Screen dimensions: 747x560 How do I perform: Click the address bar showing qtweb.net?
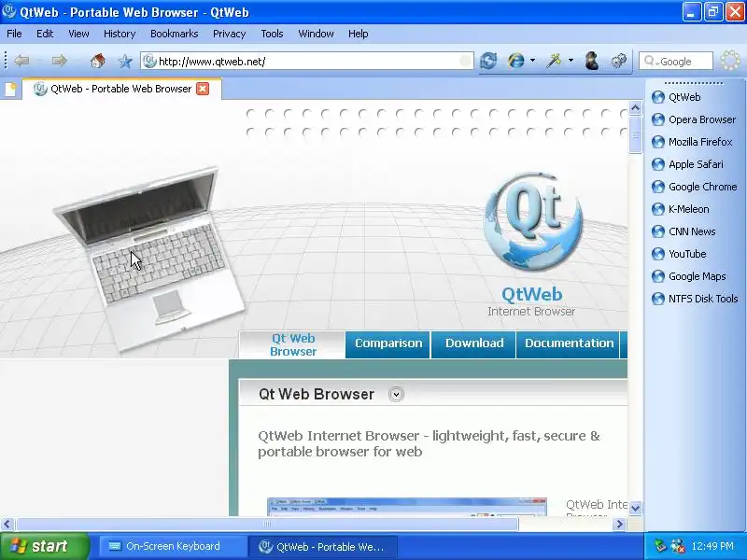[x=307, y=62]
